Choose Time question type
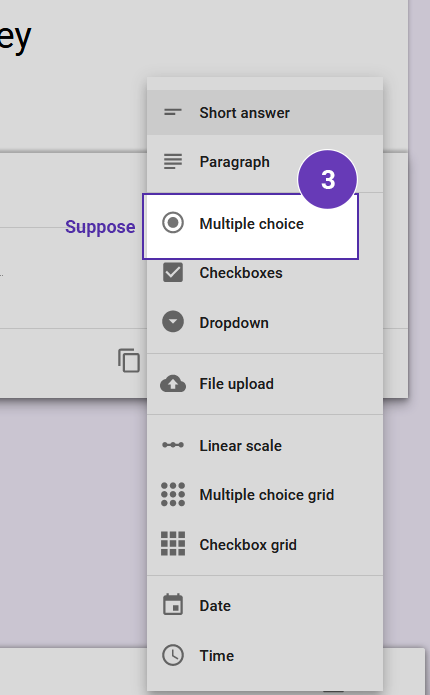Image resolution: width=430 pixels, height=695 pixels. coord(265,655)
